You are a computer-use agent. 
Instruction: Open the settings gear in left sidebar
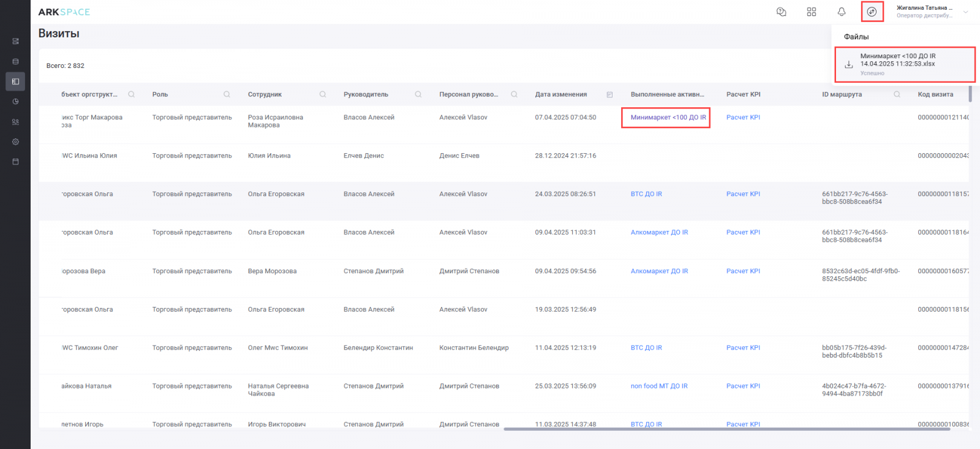tap(15, 141)
